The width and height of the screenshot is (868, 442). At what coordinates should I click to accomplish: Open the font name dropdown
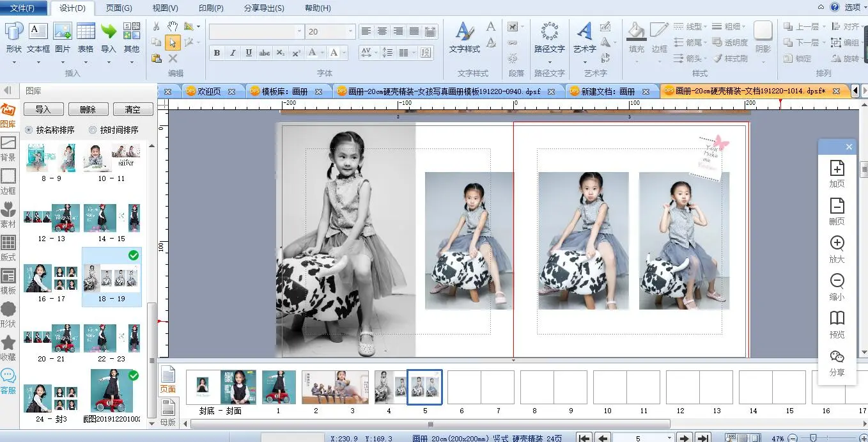(299, 31)
